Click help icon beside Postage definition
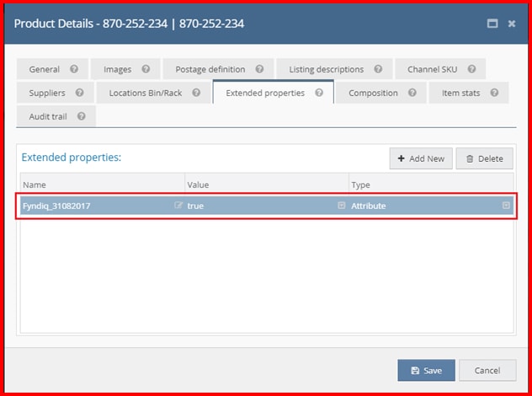This screenshot has width=532, height=396. [x=259, y=69]
